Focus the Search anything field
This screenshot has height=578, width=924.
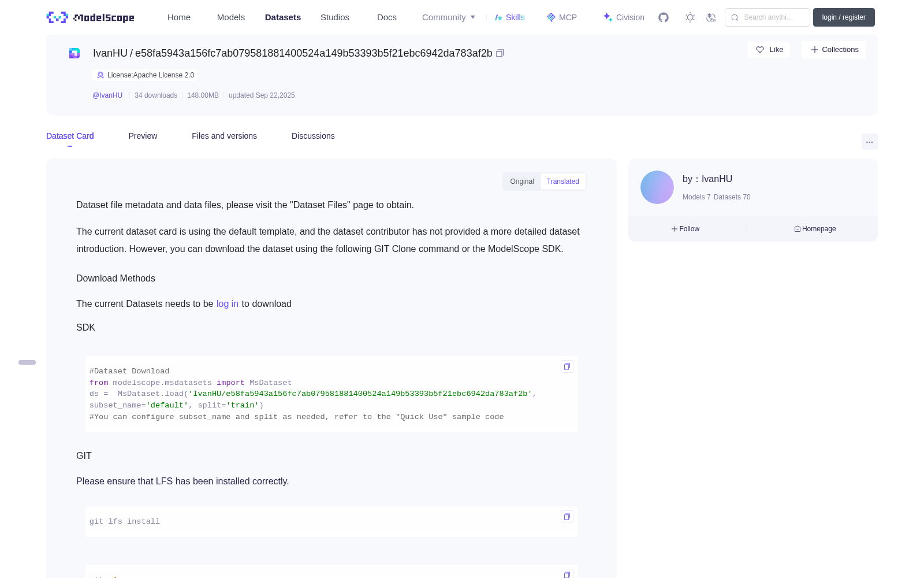(767, 17)
